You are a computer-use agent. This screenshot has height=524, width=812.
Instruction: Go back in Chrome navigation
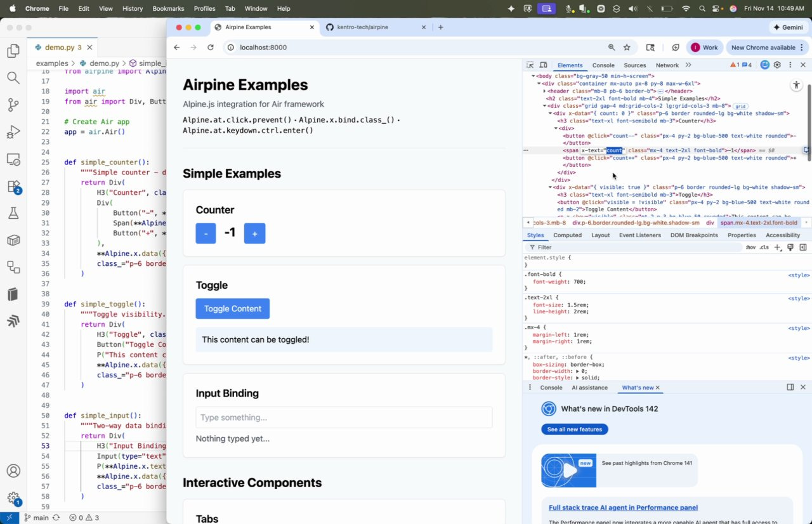pos(177,48)
